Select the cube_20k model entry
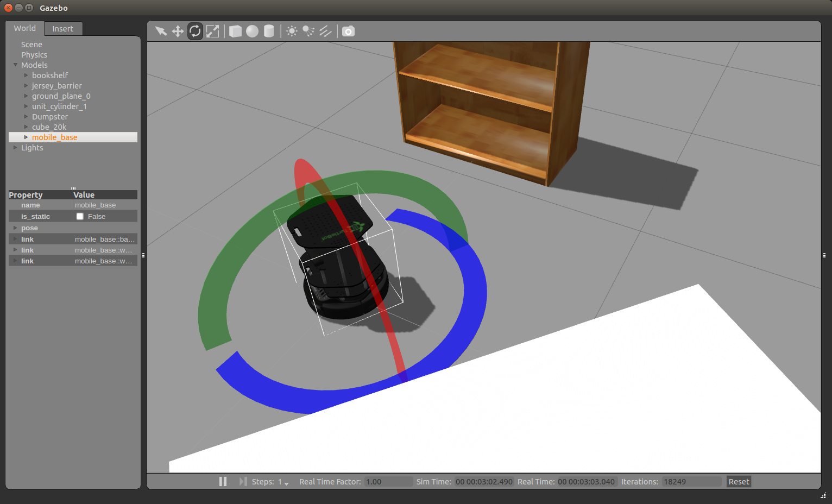The image size is (832, 504). 49,127
